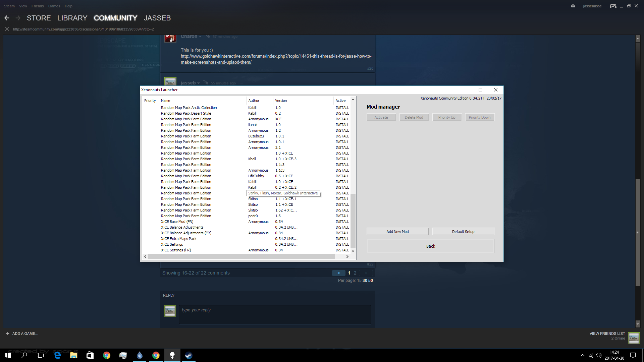Launch Microsoft Edge from taskbar
The image size is (644, 362).
(57, 355)
